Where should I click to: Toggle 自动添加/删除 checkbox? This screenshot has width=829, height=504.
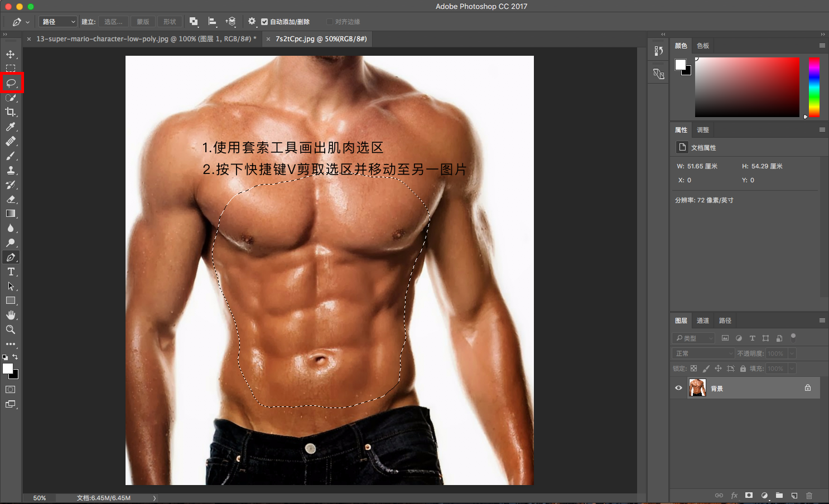(264, 22)
